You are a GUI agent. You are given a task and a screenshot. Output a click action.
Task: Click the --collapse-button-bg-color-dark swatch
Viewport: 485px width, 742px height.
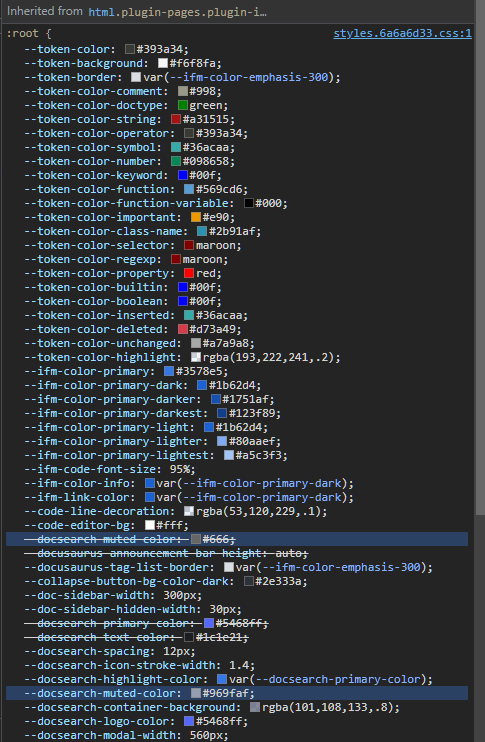click(x=249, y=581)
